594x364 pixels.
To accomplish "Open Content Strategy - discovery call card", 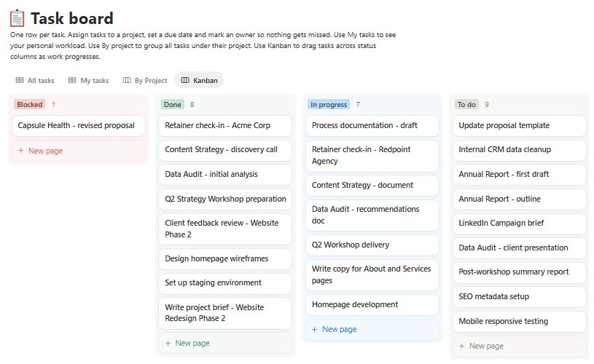I will coord(225,150).
